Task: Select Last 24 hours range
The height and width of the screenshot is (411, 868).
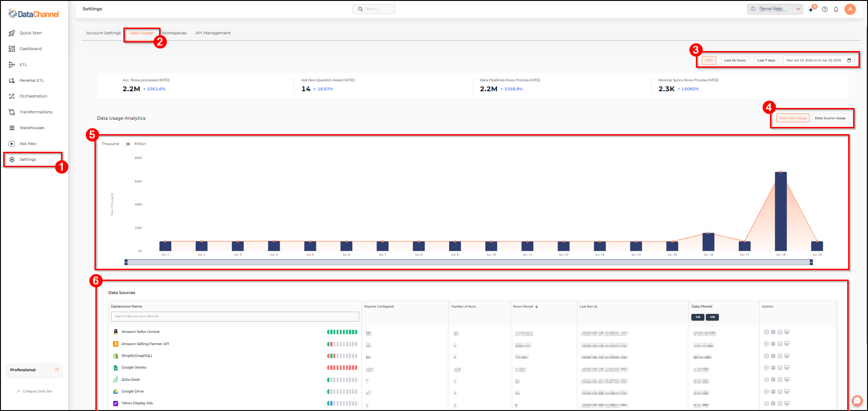Action: [x=735, y=61]
